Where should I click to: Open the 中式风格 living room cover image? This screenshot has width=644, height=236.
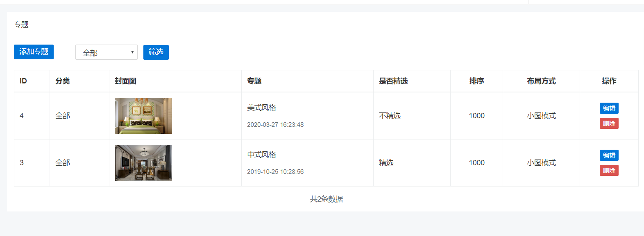tap(143, 163)
